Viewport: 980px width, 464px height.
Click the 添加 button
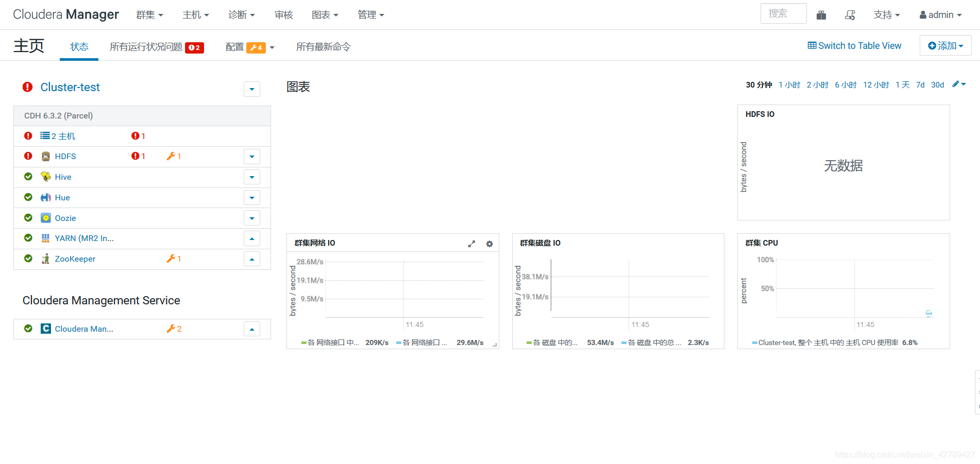945,45
